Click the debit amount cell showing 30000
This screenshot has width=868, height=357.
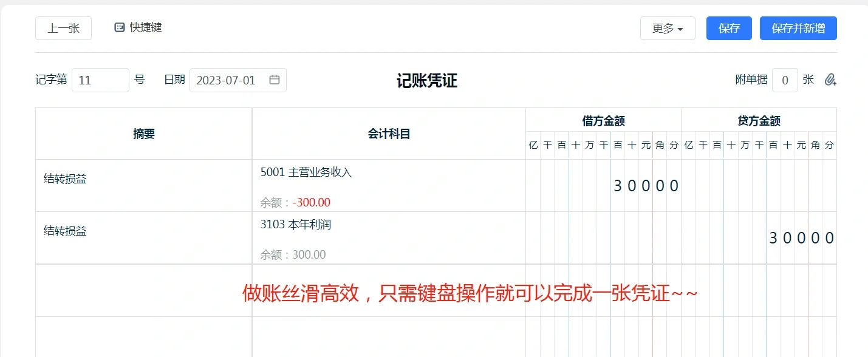(646, 186)
